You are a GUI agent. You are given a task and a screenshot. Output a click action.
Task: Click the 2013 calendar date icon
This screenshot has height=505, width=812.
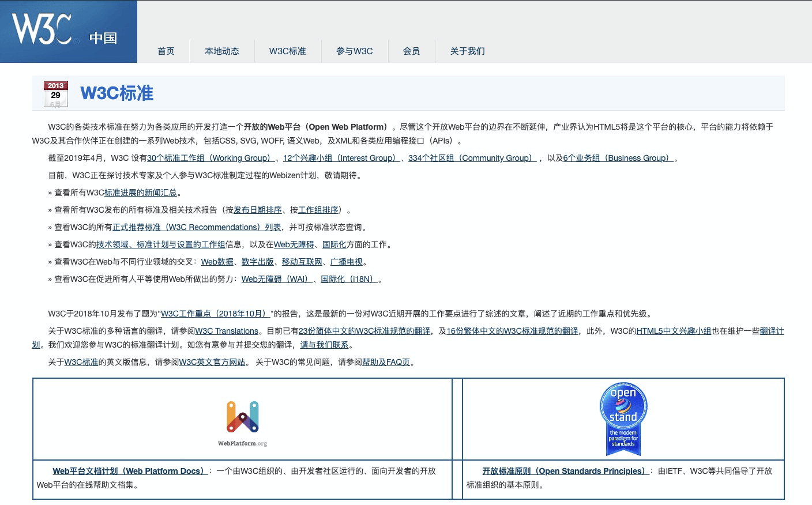(x=56, y=94)
